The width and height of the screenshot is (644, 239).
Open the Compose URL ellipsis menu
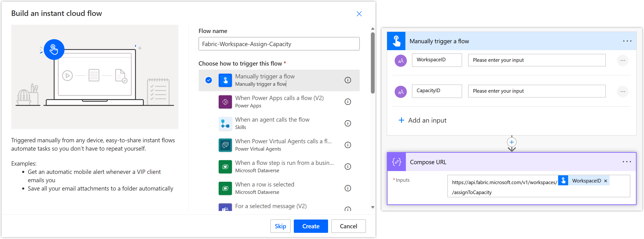pos(626,162)
